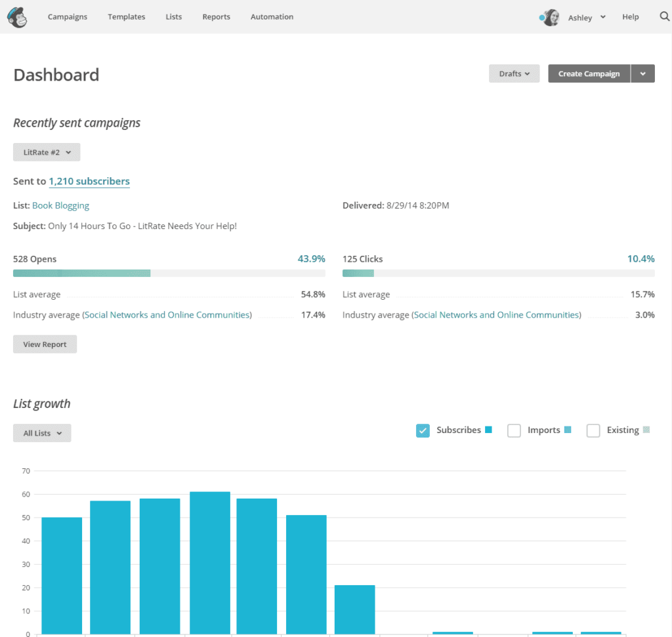This screenshot has width=672, height=637.
Task: Click the campaign subject line text
Action: pyautogui.click(x=142, y=226)
